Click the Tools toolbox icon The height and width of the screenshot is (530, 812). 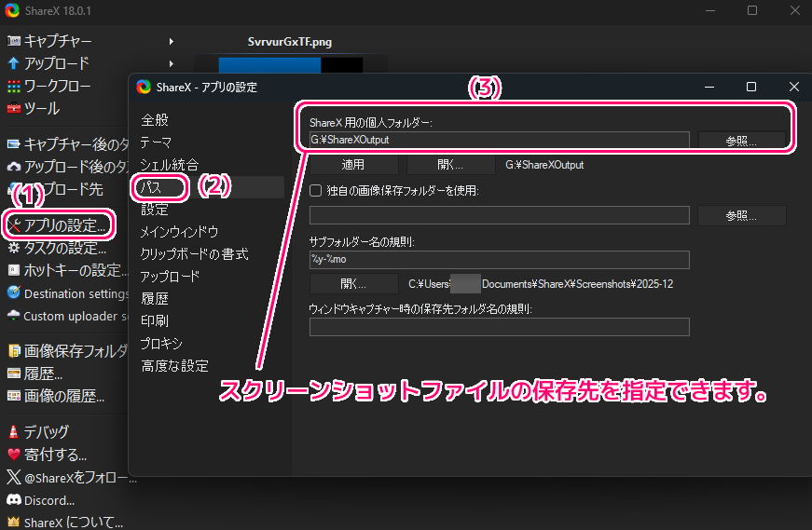[13, 108]
